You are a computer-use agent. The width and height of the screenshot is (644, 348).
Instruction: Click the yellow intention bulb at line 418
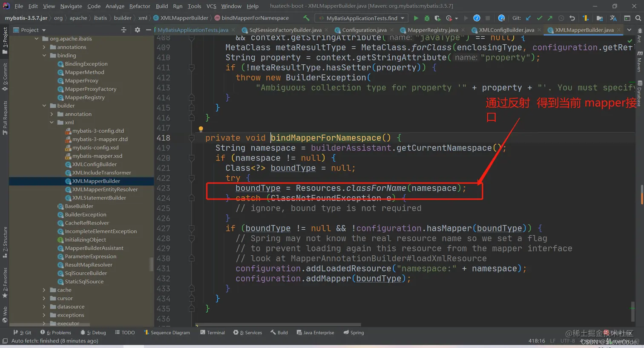tap(201, 129)
